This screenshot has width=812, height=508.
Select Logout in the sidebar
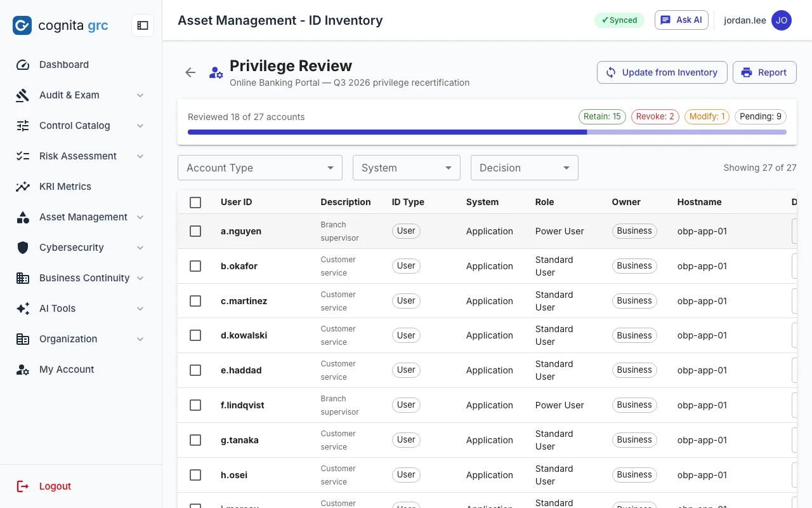click(x=81, y=486)
